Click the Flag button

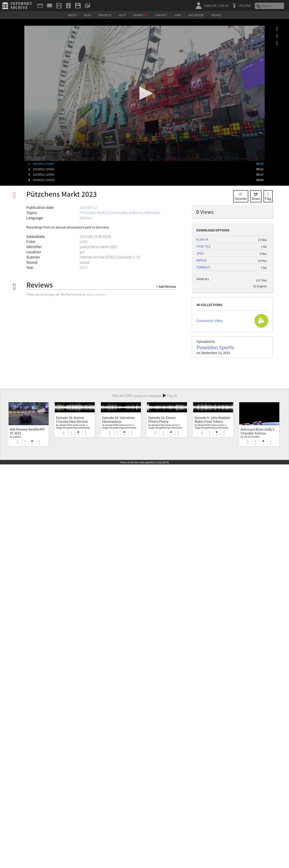click(268, 196)
